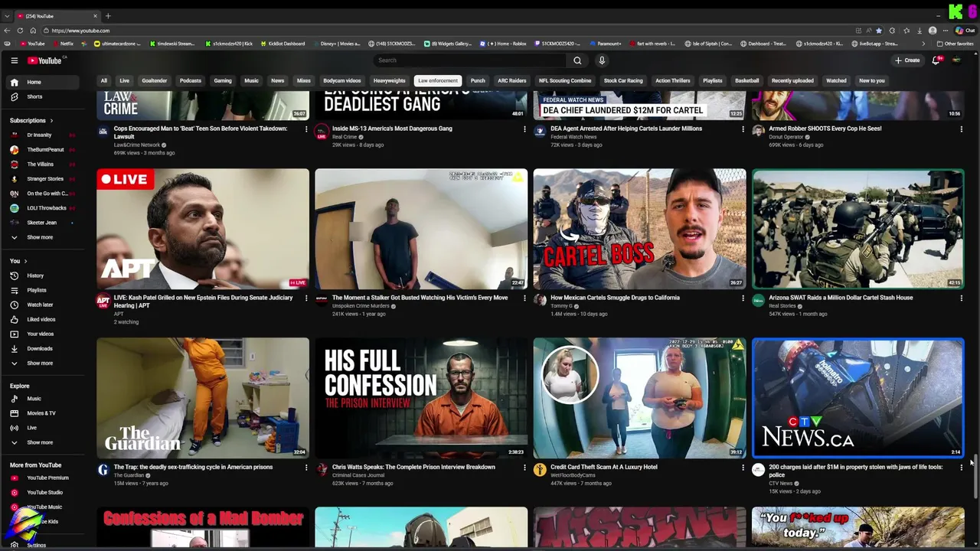The width and height of the screenshot is (980, 551).
Task: Select the New to you filter chip
Action: [x=872, y=80]
